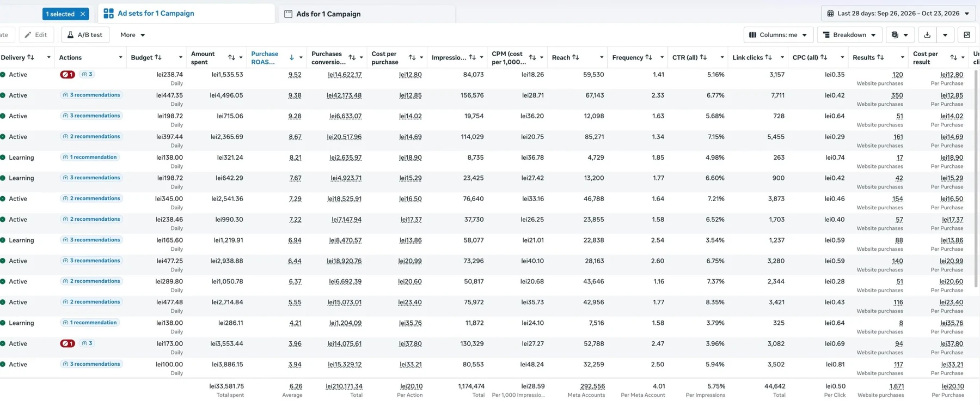Click the export download icon
980x405 pixels.
pos(927,35)
